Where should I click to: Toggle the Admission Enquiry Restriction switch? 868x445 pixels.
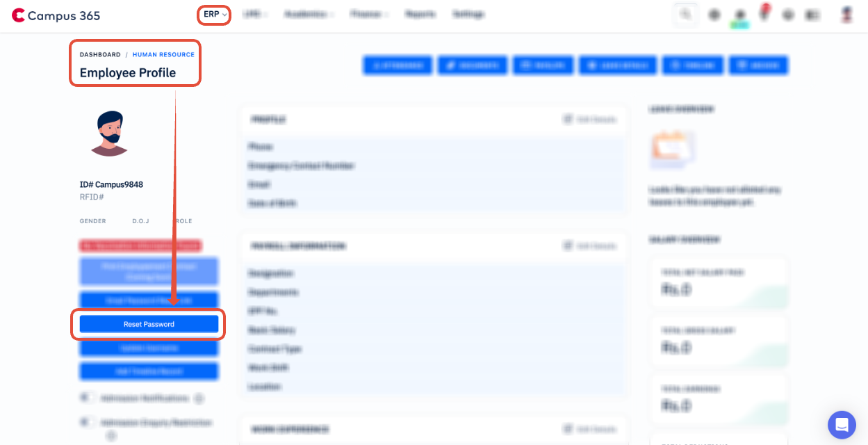pos(88,421)
